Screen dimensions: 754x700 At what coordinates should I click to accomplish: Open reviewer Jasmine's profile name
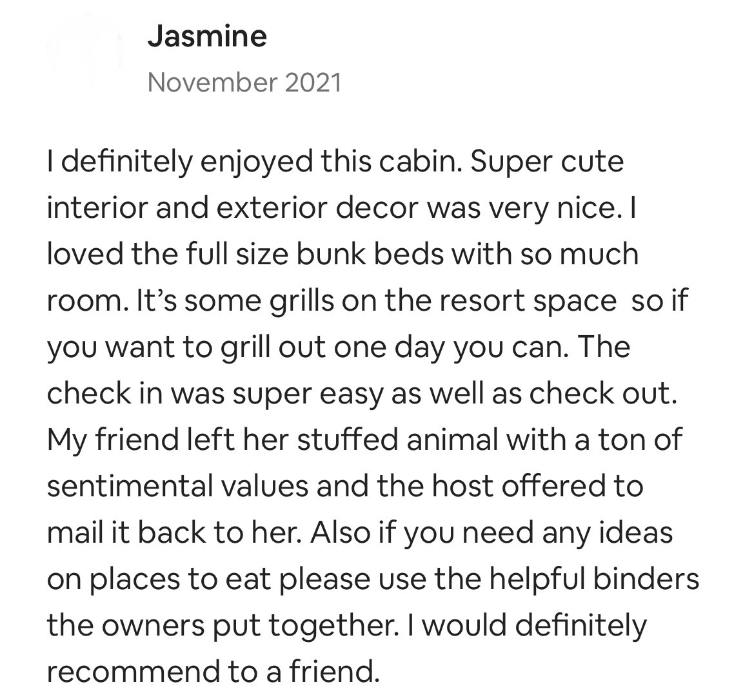point(207,36)
